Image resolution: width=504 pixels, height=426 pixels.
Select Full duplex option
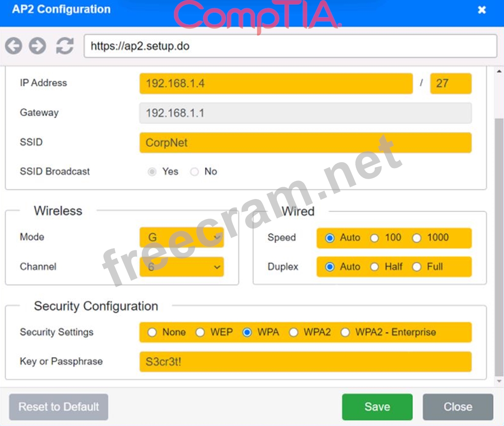[417, 267]
